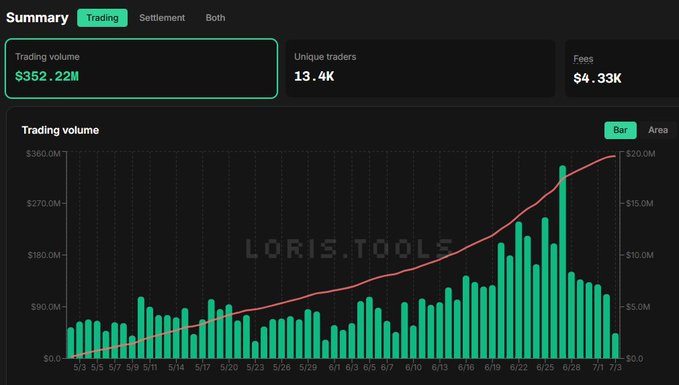This screenshot has height=385, width=679.
Task: Select the Unique traders card
Action: 420,68
